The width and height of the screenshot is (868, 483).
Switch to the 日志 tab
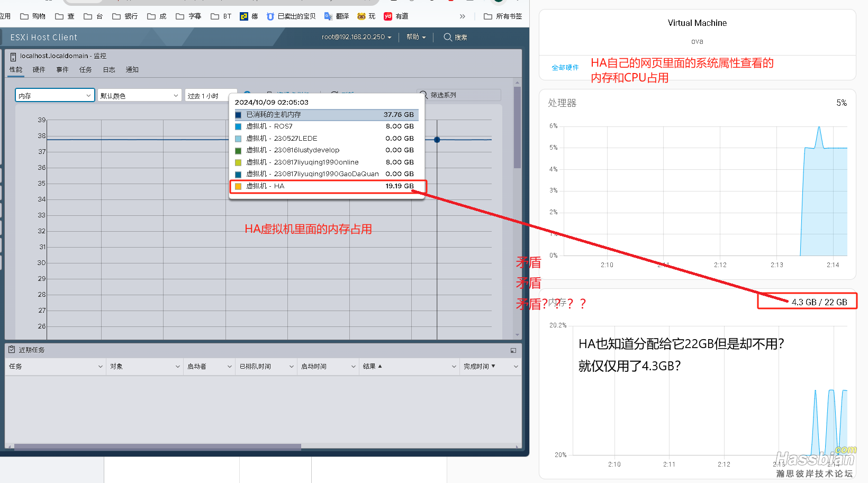pyautogui.click(x=109, y=70)
